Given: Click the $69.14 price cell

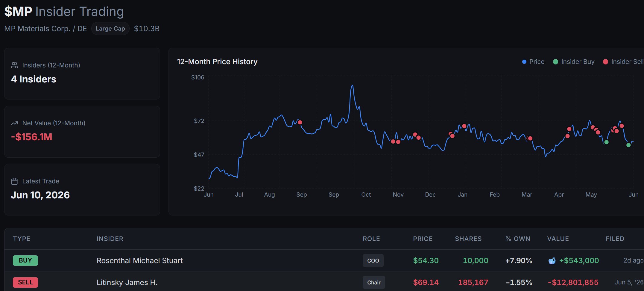Looking at the screenshot, I should (426, 282).
